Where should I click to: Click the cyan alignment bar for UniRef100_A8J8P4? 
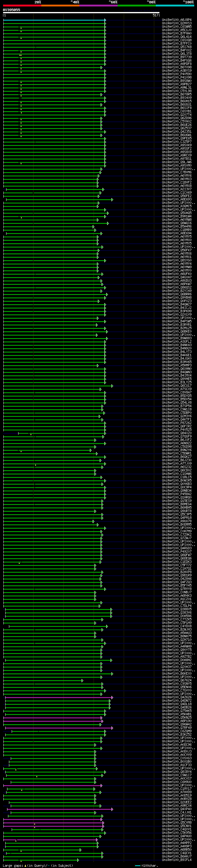(x=54, y=20)
